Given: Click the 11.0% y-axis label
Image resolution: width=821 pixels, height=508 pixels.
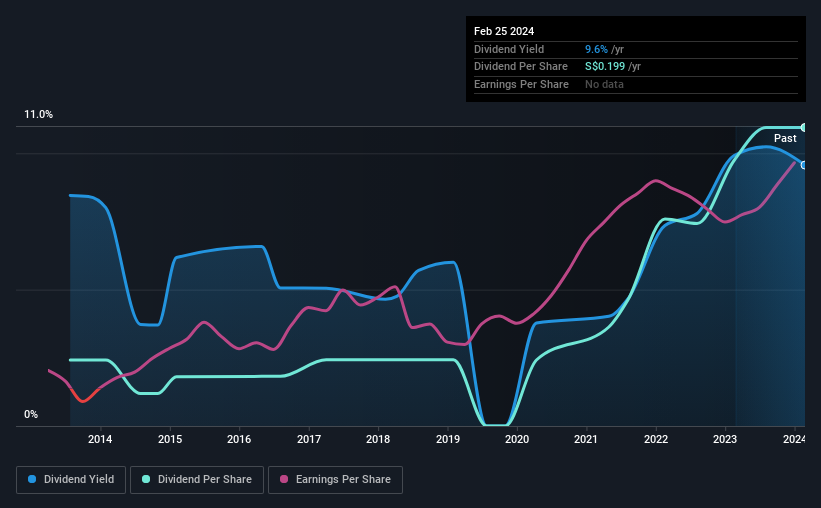Looking at the screenshot, I should [x=38, y=114].
